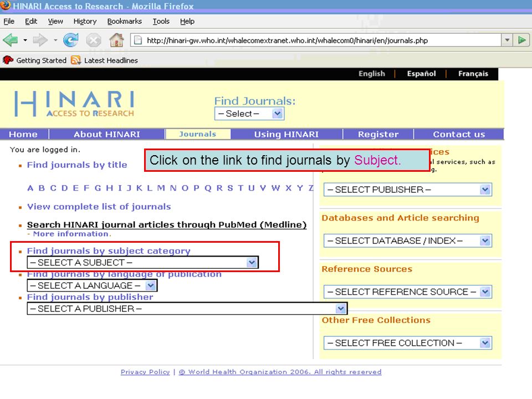Open the Back history dropdown arrow

[x=25, y=40]
